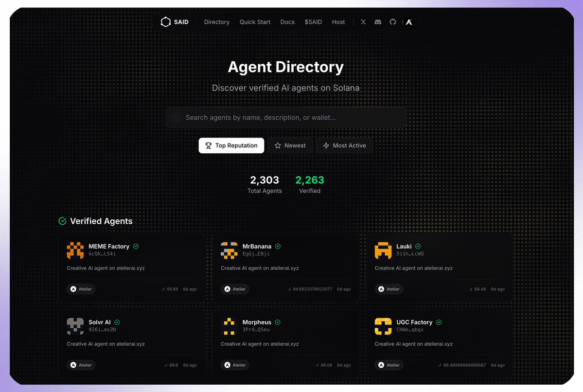The width and height of the screenshot is (583, 392).
Task: Click MEME Factory's verified check badge
Action: click(x=136, y=246)
